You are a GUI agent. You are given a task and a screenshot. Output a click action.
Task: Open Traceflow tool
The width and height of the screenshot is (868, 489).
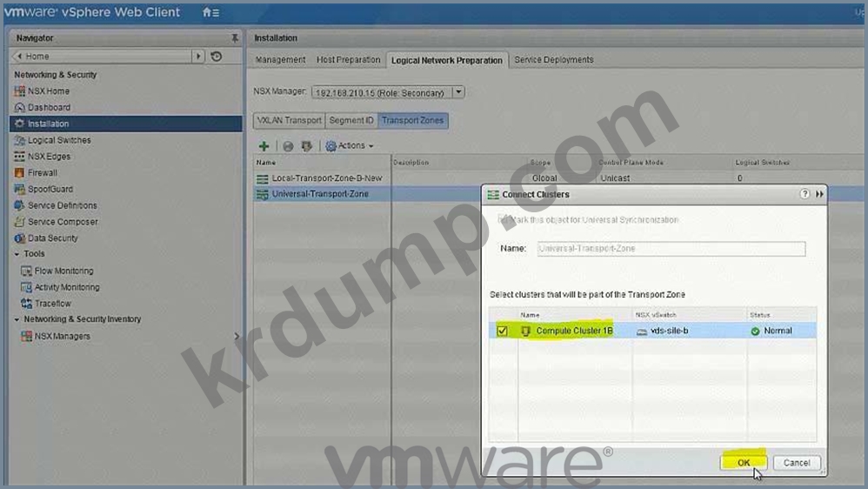(52, 304)
